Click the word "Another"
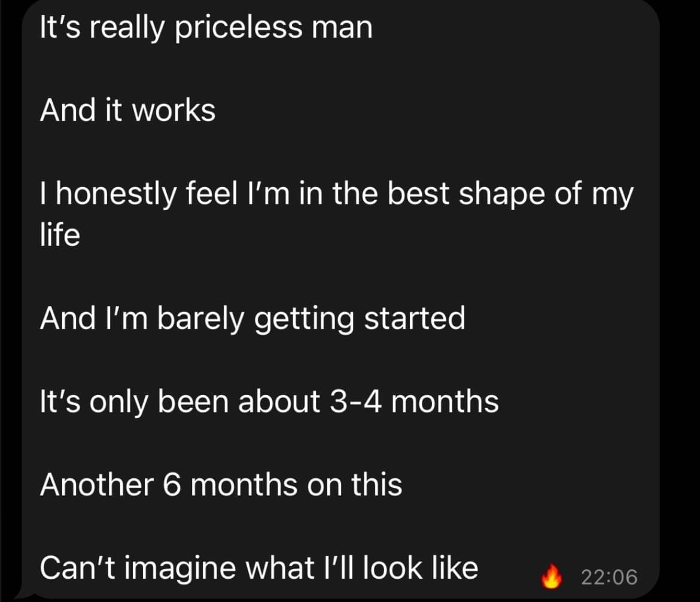Image resolution: width=700 pixels, height=602 pixels. pyautogui.click(x=96, y=484)
